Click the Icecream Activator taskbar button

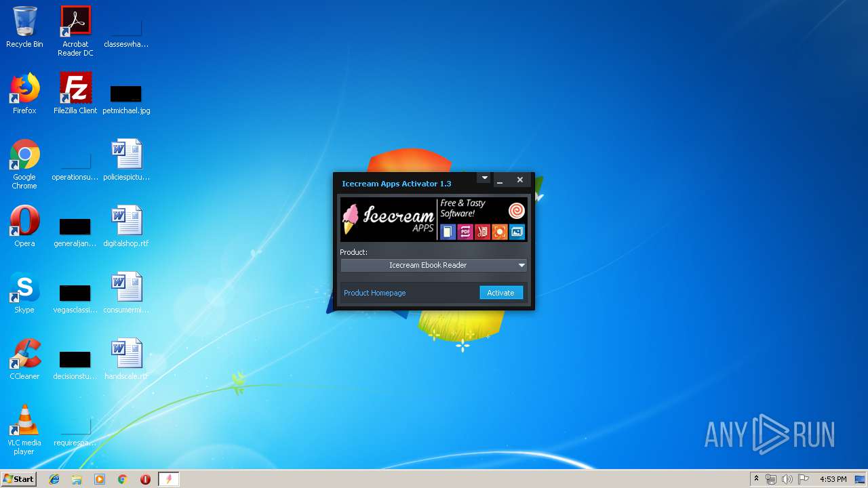(168, 479)
